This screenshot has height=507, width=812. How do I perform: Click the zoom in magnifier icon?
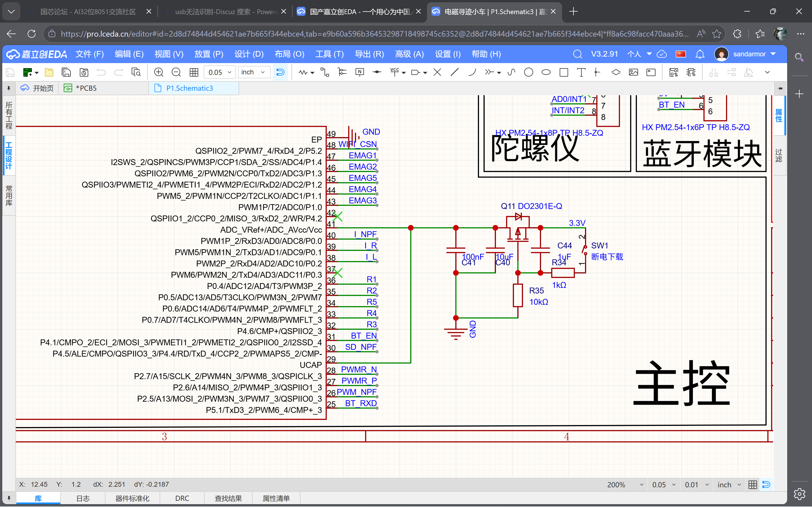point(158,72)
